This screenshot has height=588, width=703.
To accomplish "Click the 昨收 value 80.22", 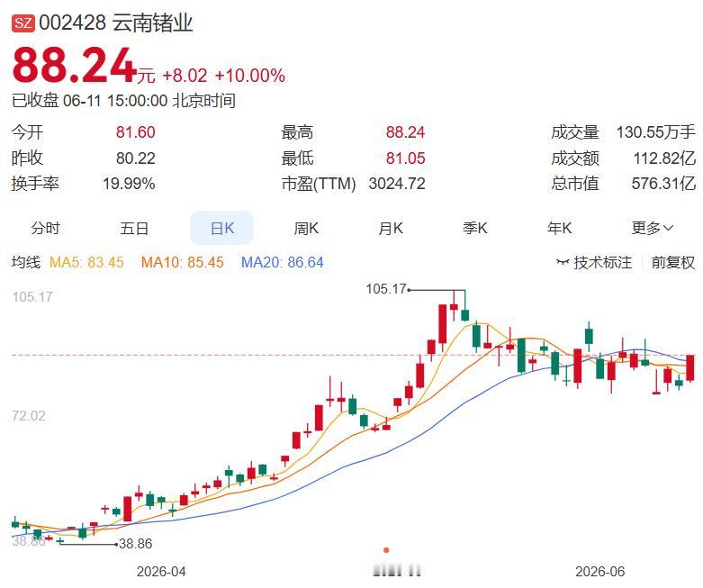I will (135, 158).
